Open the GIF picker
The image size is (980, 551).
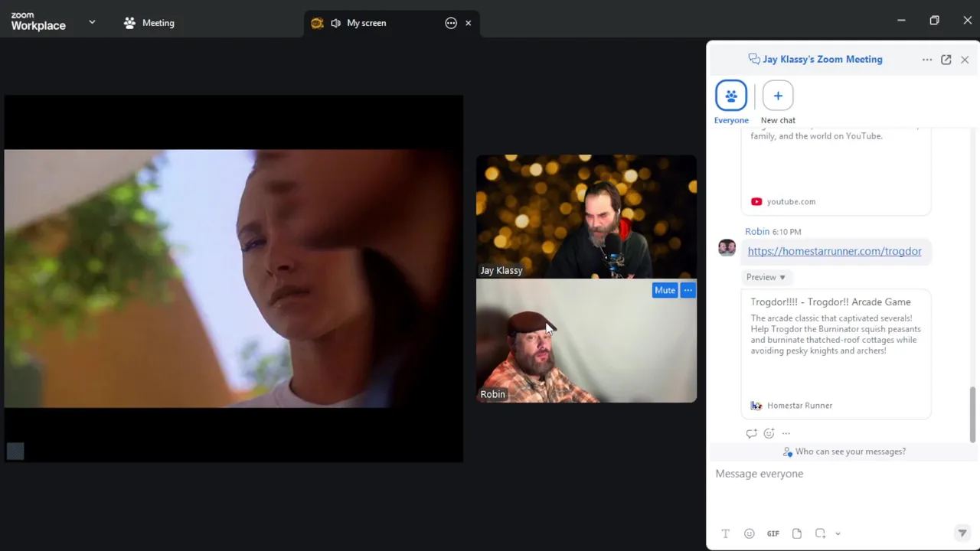[773, 533]
